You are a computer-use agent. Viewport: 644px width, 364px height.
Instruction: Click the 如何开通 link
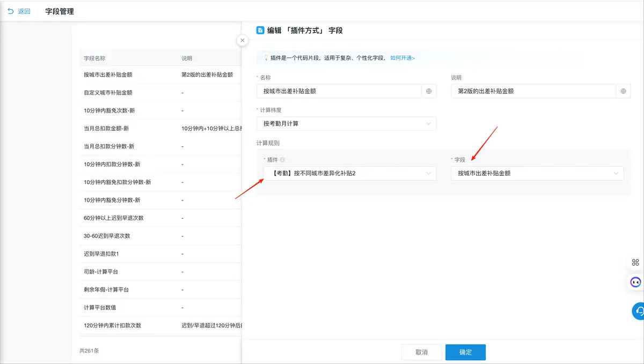[402, 58]
